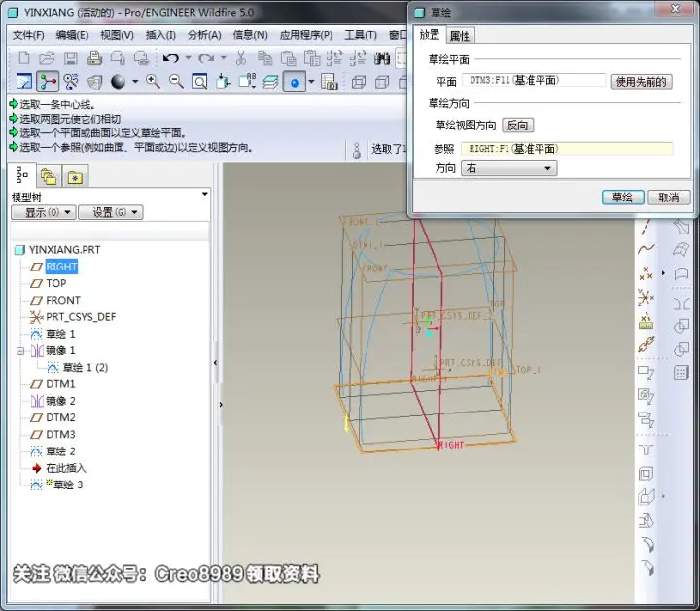Viewport: 700px width, 611px height.
Task: Click the 反向 flip direction button
Action: 517,126
